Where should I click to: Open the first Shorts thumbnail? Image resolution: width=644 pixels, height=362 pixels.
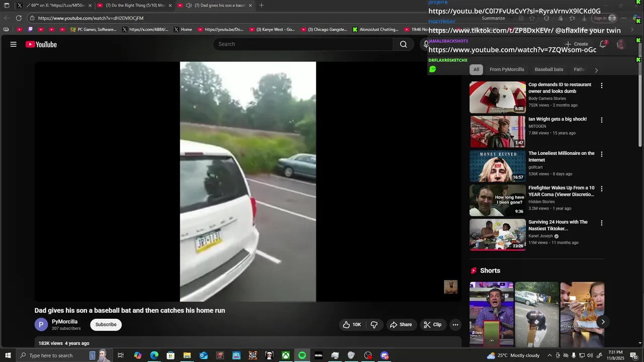click(x=492, y=314)
